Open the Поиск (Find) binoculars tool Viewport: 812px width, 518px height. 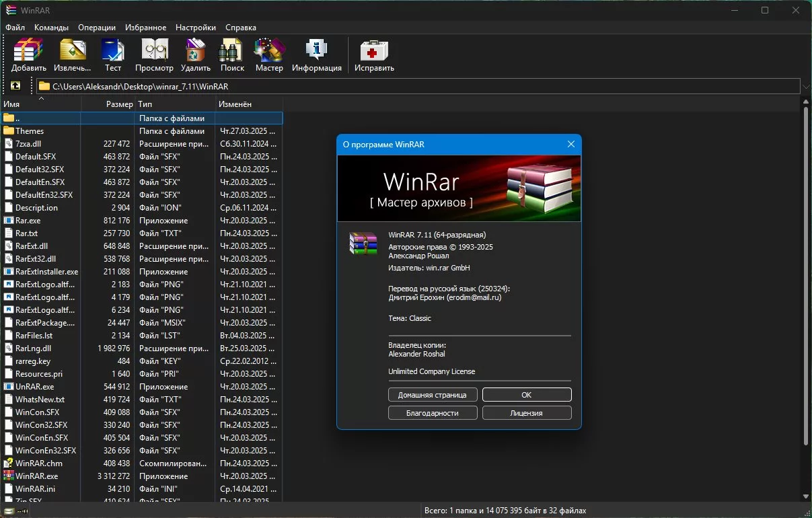coord(232,55)
